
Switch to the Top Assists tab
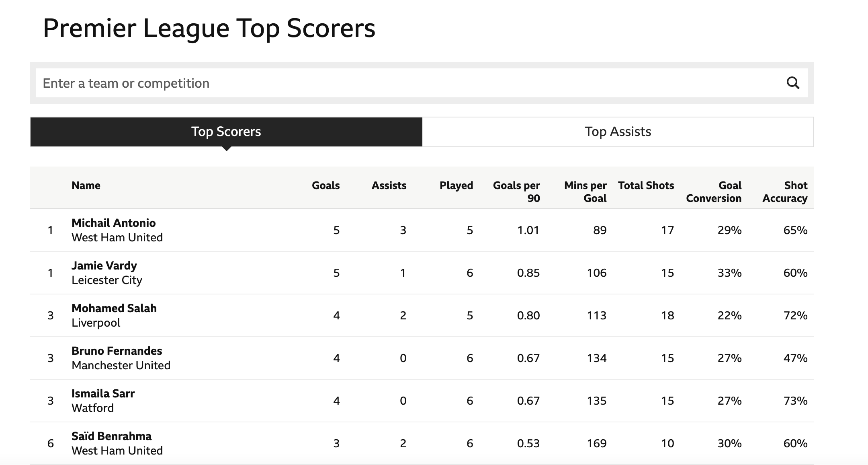(618, 132)
